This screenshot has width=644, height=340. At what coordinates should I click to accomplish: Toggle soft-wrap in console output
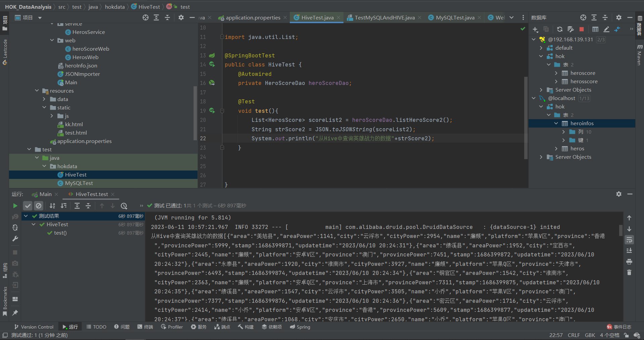629,240
